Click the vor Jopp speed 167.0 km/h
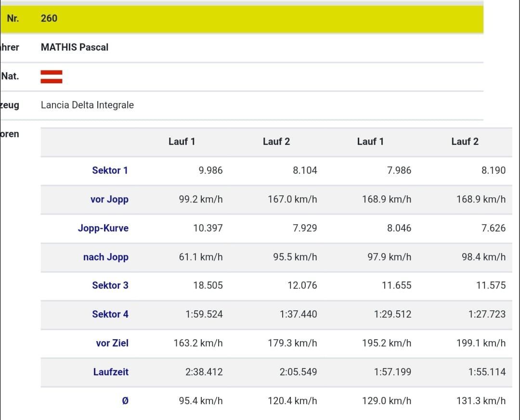Image resolution: width=520 pixels, height=420 pixels. (293, 199)
